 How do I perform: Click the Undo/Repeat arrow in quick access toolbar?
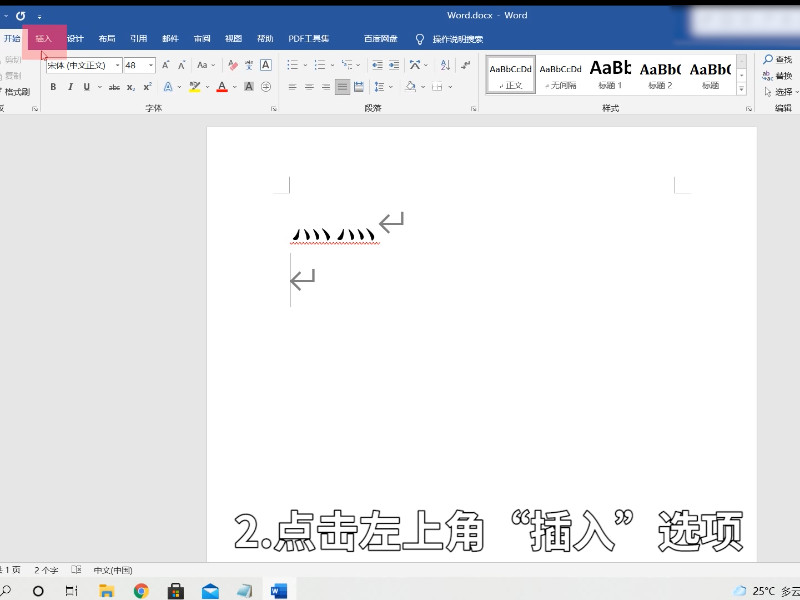20,16
